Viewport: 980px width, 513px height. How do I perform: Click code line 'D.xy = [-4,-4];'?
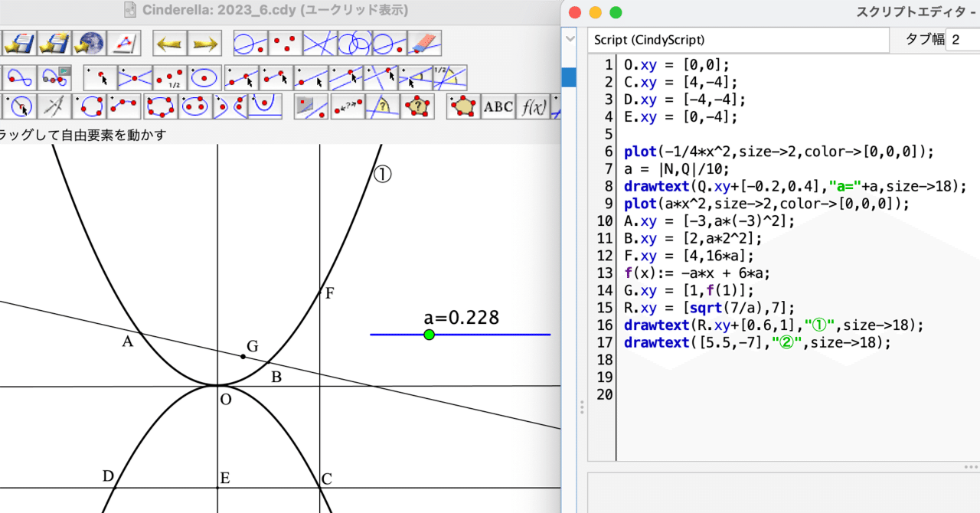tap(684, 100)
